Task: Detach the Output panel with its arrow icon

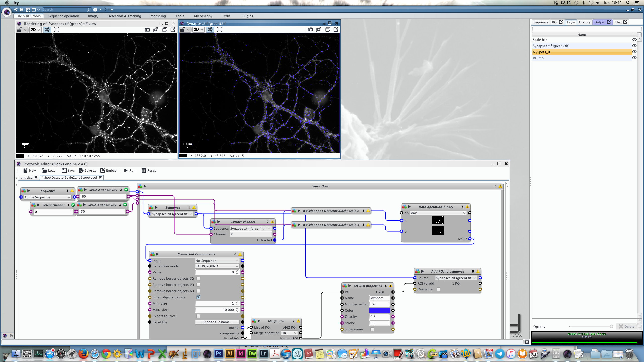Action: [x=609, y=22]
